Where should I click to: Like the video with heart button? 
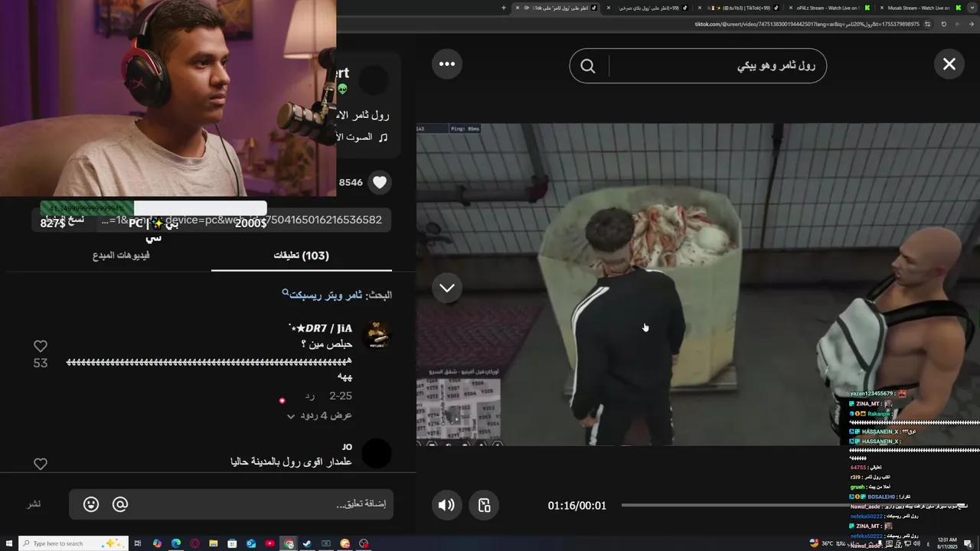pos(379,182)
